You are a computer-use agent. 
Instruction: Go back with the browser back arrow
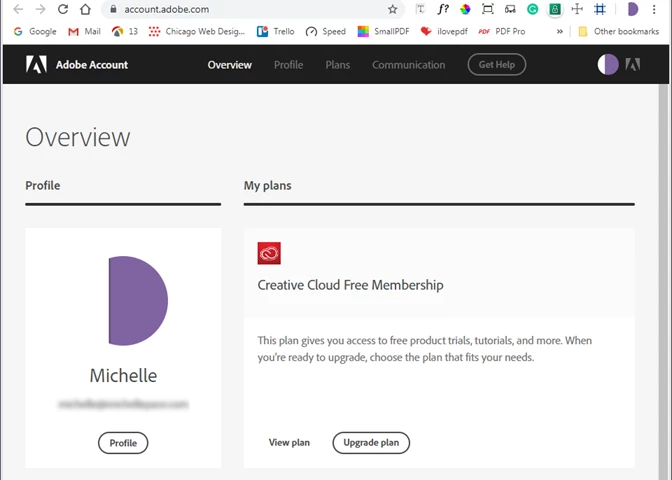(18, 9)
